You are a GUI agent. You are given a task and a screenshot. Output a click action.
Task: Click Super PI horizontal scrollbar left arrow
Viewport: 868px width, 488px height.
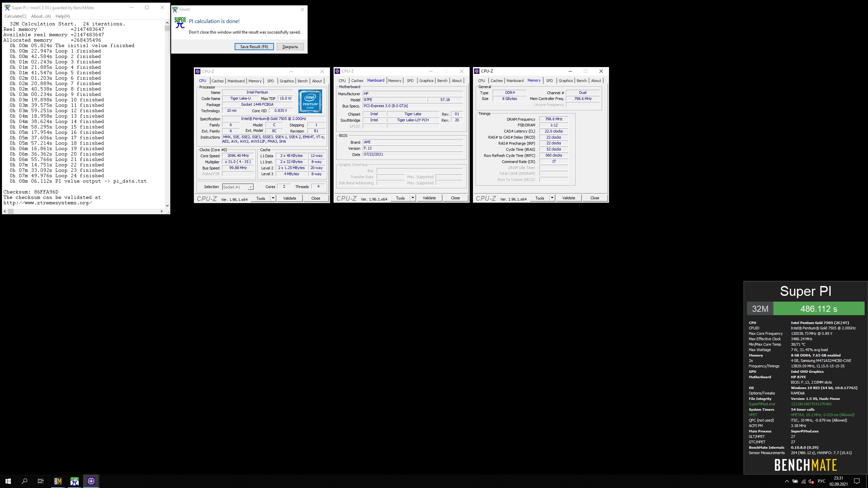point(5,211)
